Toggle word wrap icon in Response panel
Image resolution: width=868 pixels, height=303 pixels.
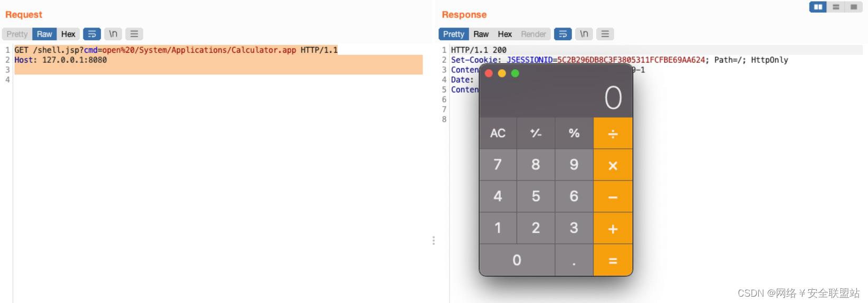(x=562, y=34)
